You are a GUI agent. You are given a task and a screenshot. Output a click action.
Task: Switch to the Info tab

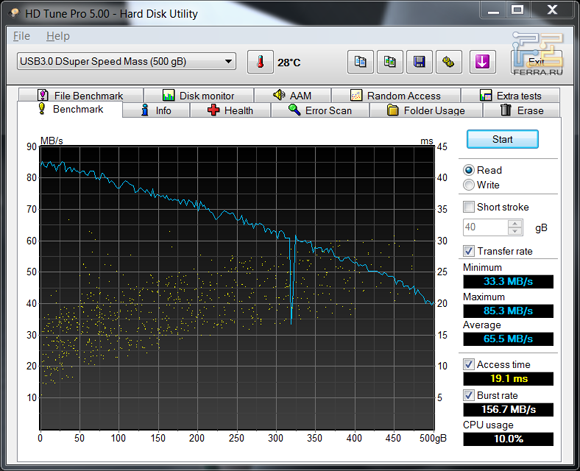tap(156, 110)
